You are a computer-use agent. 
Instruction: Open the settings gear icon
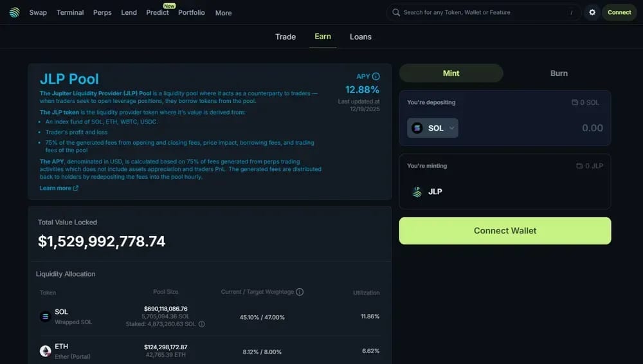(592, 12)
